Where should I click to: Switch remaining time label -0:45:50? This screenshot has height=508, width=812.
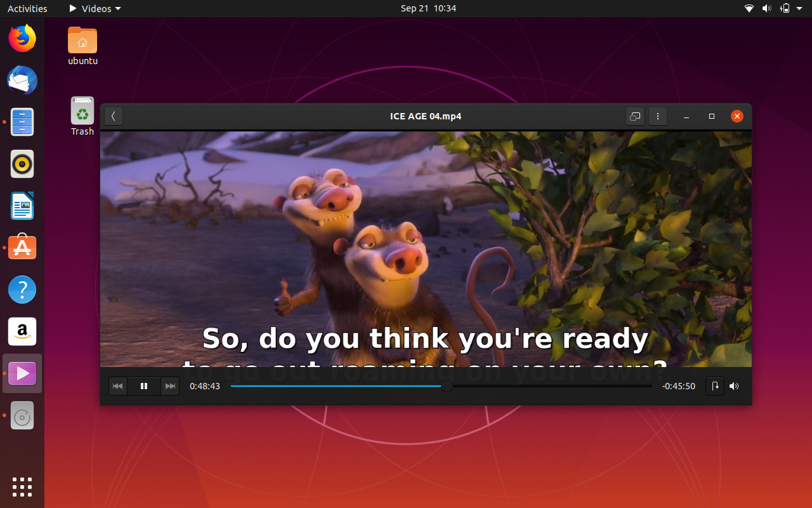point(678,386)
